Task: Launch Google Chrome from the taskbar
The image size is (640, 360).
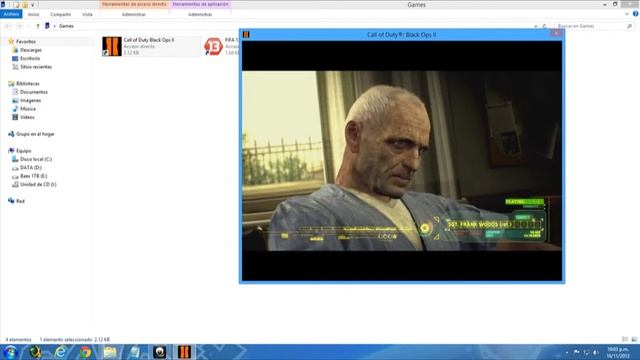Action: coord(85,352)
